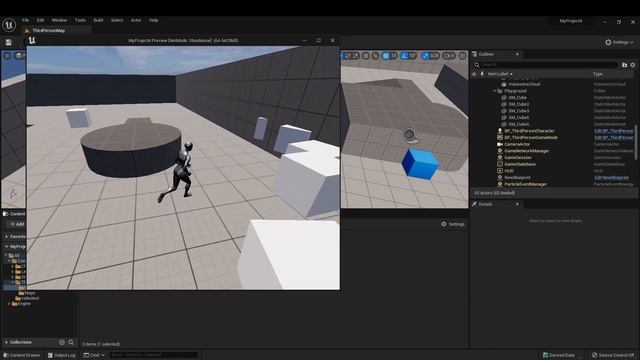Image resolution: width=640 pixels, height=360 pixels.
Task: Click the save level icon below the map tab
Action: point(8,42)
